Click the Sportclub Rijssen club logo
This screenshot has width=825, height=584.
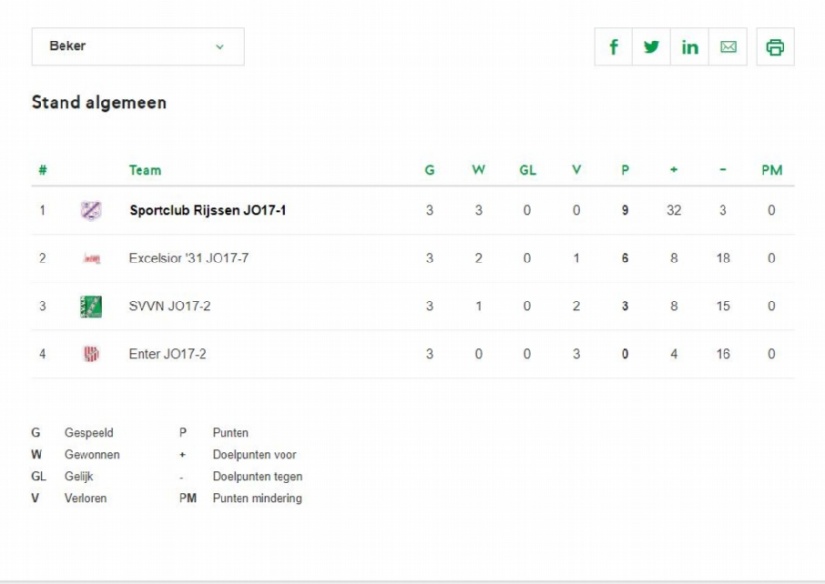[x=90, y=210]
